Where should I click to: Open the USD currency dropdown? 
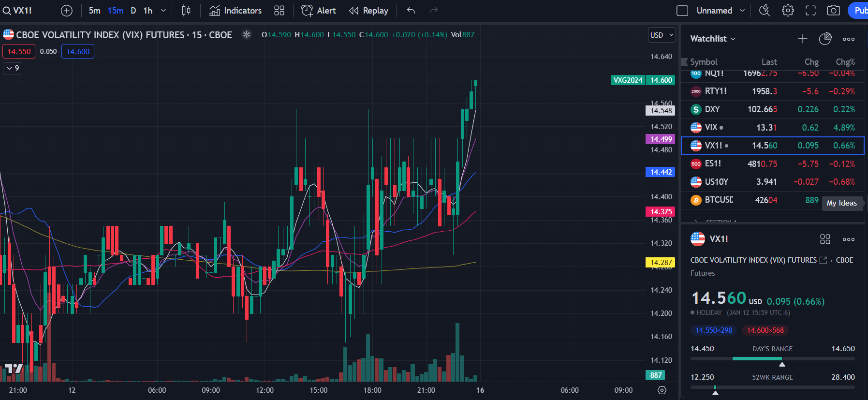pos(661,35)
